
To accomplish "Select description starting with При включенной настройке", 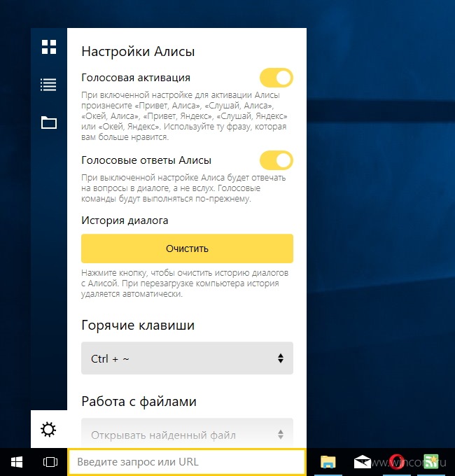I will tap(184, 116).
